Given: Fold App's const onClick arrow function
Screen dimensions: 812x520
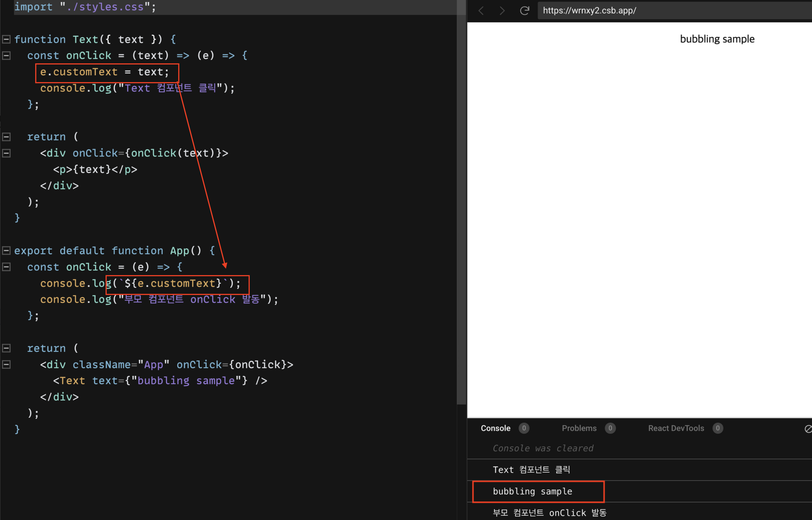Looking at the screenshot, I should [6, 267].
